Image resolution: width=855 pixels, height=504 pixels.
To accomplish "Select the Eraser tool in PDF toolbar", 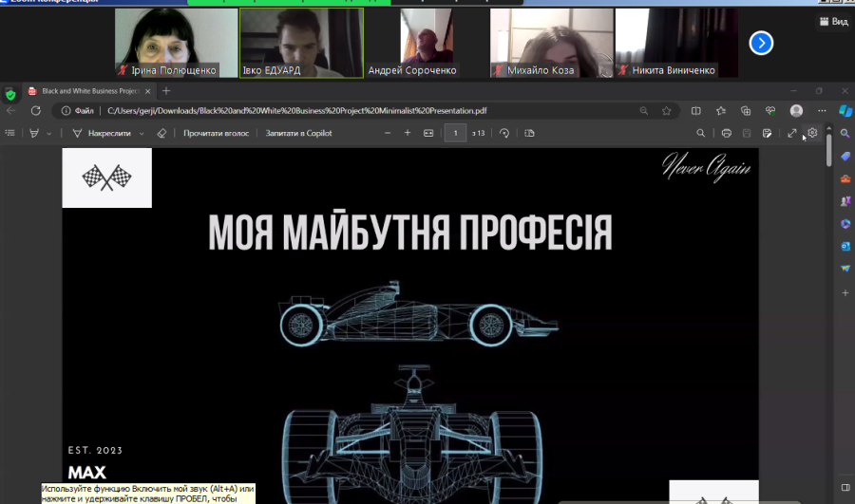I will (161, 133).
